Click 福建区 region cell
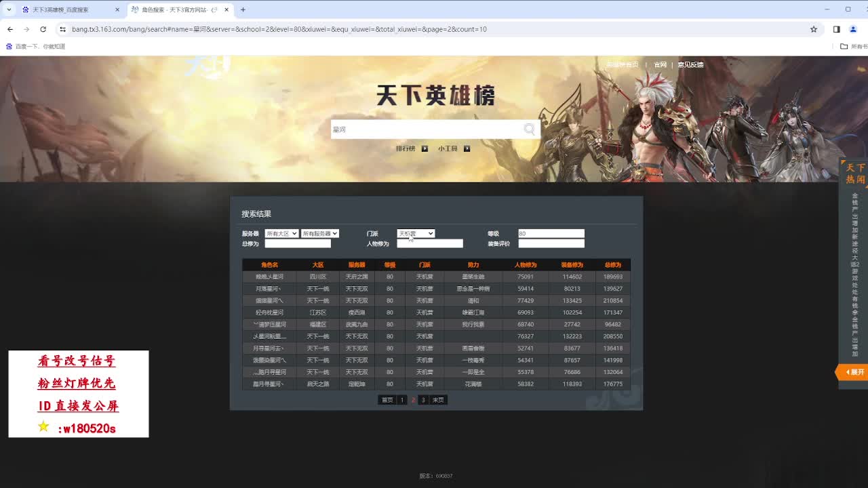 tap(317, 325)
